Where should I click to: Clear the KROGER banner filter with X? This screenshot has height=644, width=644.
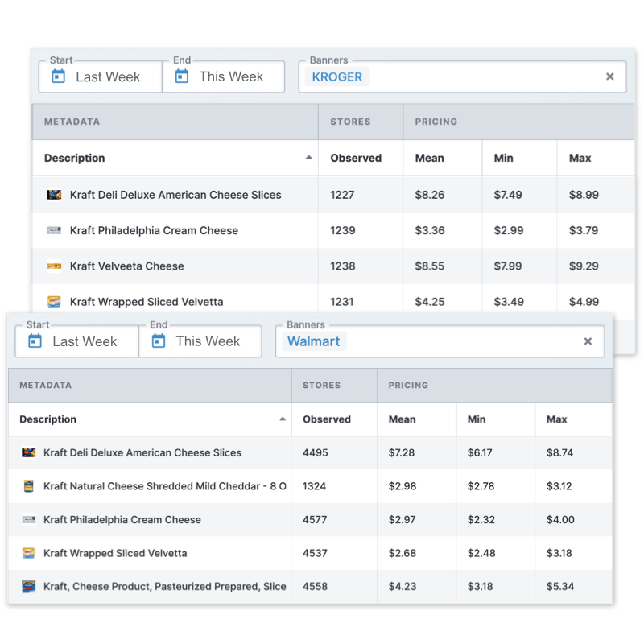(610, 76)
